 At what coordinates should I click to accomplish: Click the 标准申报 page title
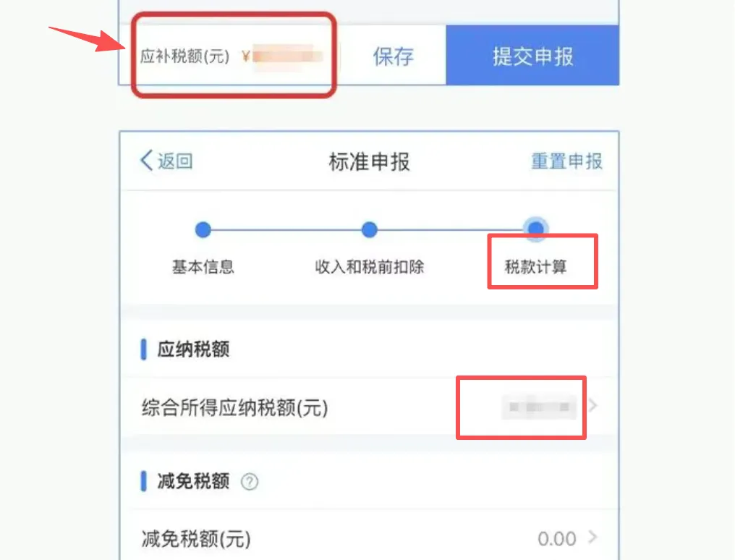[x=370, y=161]
